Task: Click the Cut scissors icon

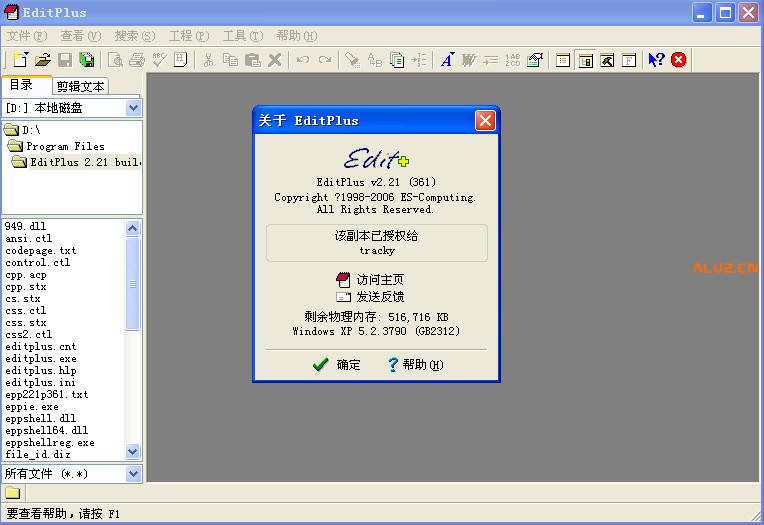Action: tap(208, 60)
